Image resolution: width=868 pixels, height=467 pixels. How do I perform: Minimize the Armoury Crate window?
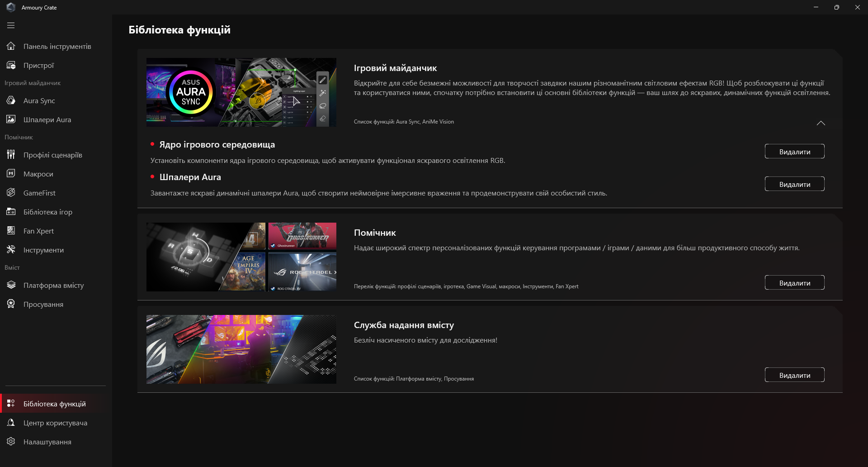[x=816, y=7]
